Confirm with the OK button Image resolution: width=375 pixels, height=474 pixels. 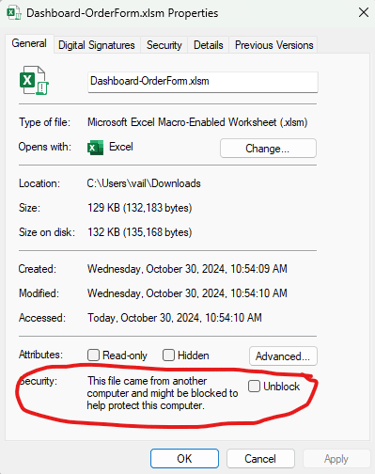[184, 459]
